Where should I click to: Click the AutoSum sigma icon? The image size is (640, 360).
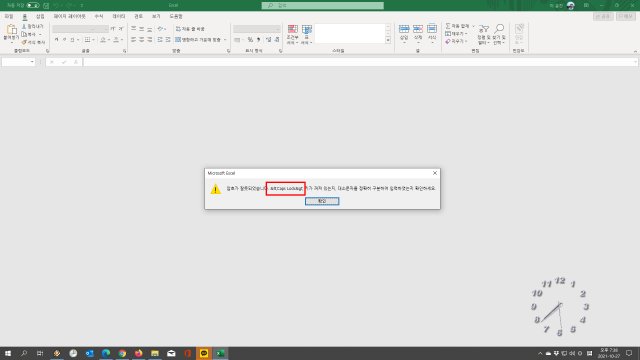pos(448,26)
